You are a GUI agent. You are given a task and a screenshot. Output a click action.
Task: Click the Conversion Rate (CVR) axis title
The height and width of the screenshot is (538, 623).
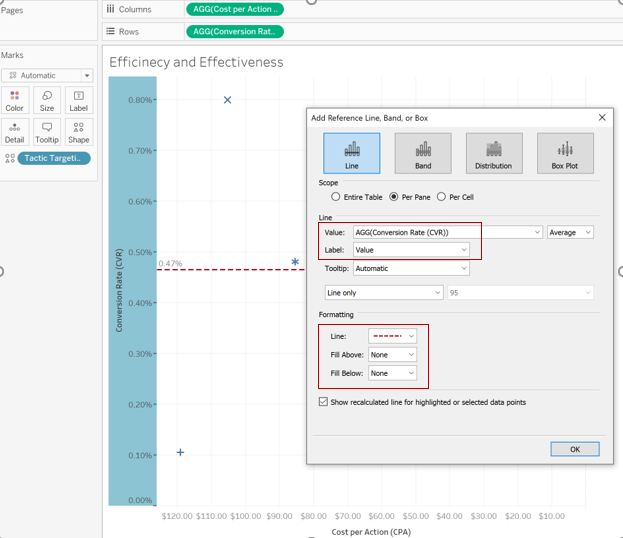point(119,290)
